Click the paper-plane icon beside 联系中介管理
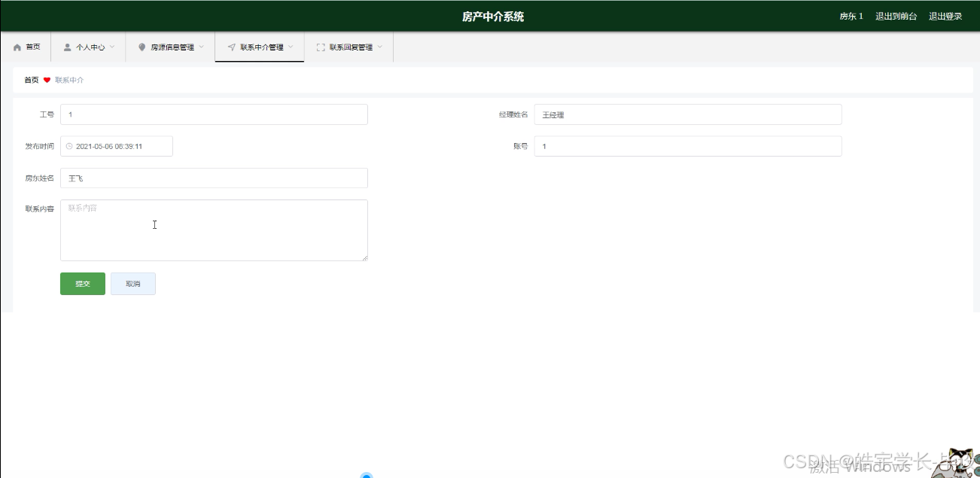The image size is (980, 478). point(231,47)
